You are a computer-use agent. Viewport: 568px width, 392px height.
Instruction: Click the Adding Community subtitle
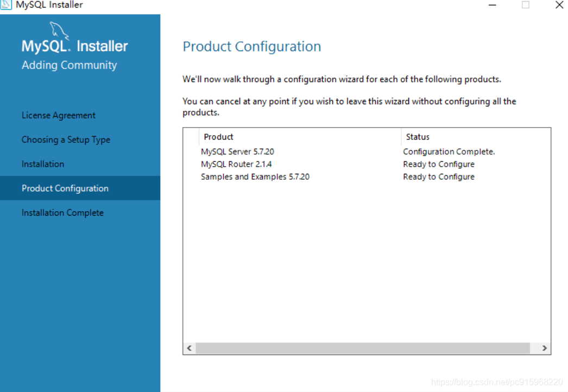(x=69, y=65)
